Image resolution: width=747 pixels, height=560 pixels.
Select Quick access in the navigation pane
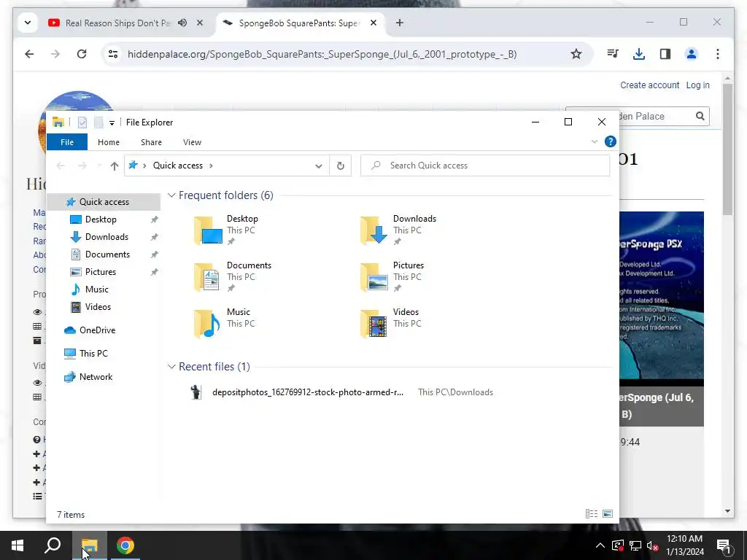pyautogui.click(x=104, y=202)
